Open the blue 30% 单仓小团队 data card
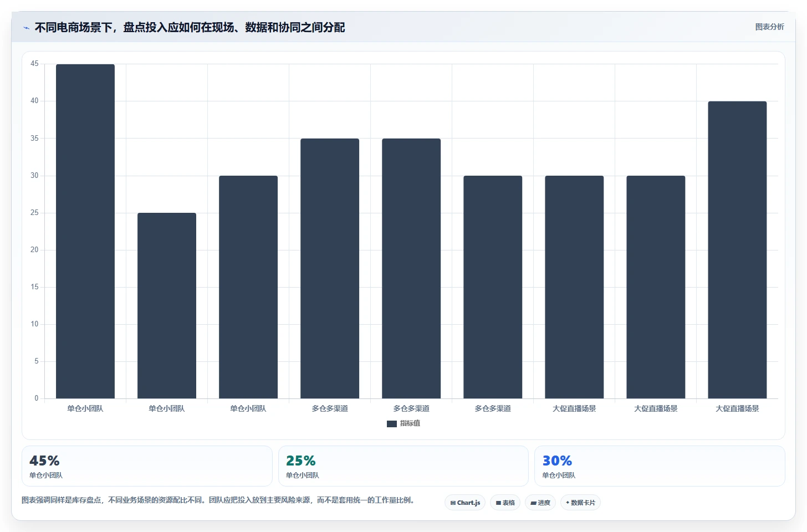Viewport: 807px width, 532px height. (x=660, y=466)
